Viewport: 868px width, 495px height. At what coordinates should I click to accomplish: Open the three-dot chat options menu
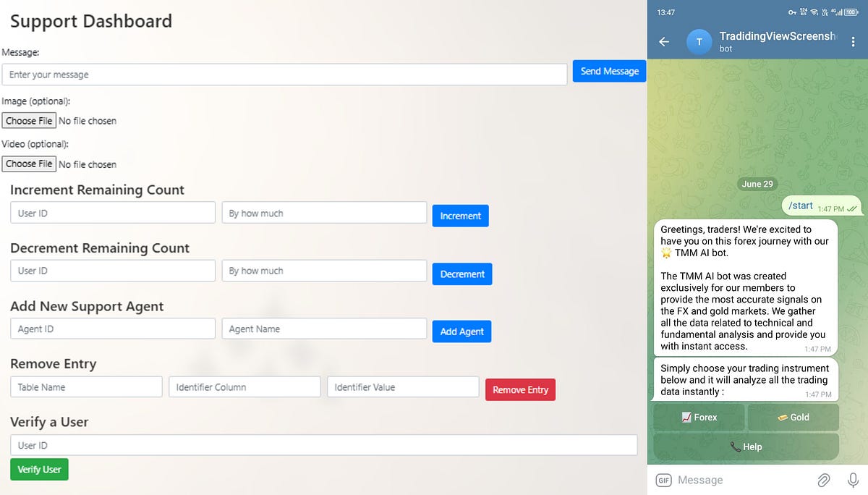[854, 41]
